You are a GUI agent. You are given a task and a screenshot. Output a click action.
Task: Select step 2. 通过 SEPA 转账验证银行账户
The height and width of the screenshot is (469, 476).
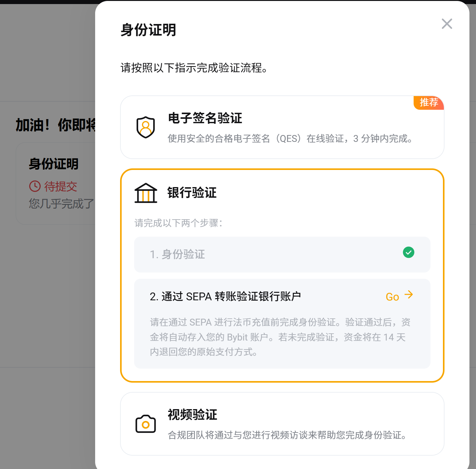point(225,296)
